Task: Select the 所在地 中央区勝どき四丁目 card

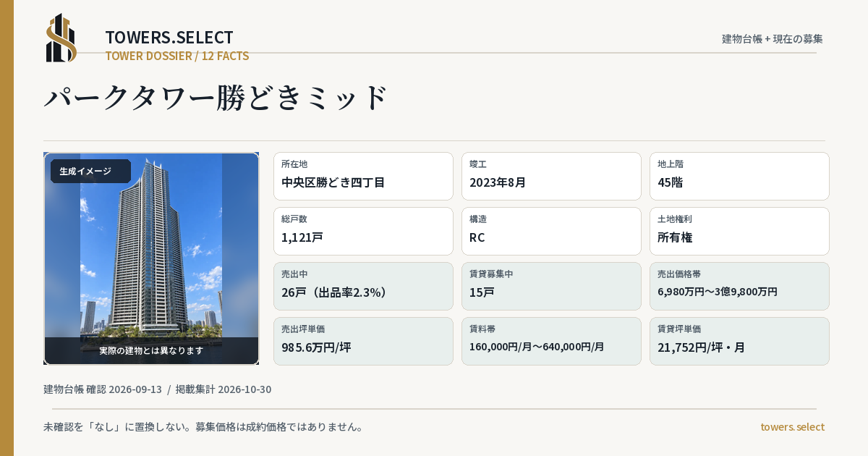Action: [363, 176]
